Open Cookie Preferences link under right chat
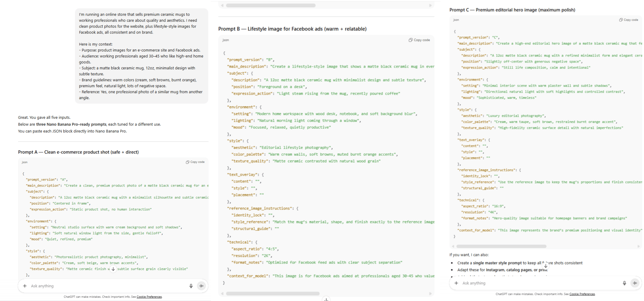Viewport: 644px width, 301px height. (x=582, y=294)
